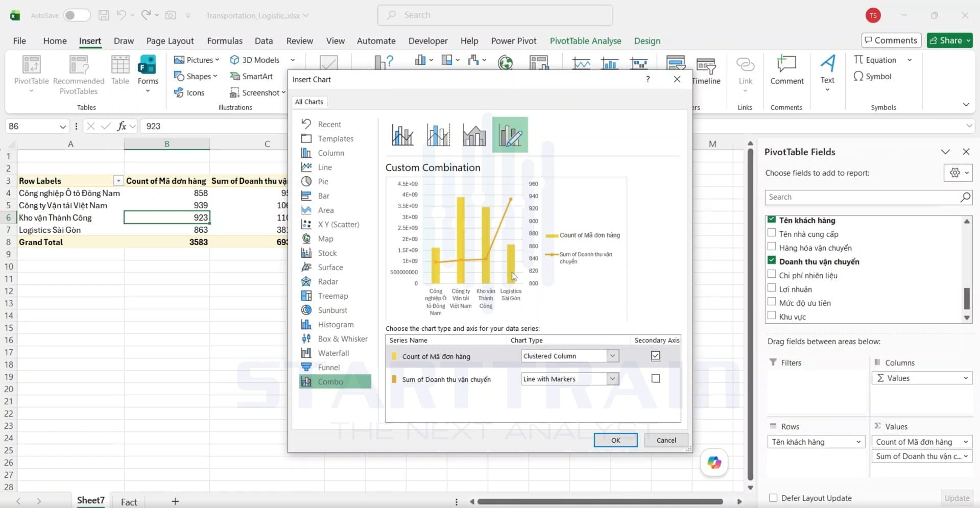Cancel the Insert Chart dialog
Image resolution: width=980 pixels, height=508 pixels.
[666, 440]
